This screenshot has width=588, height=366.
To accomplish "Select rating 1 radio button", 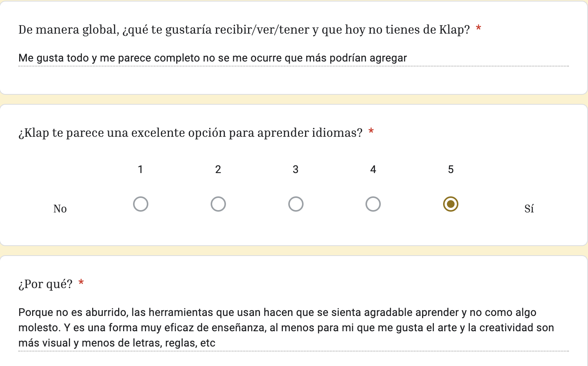I will point(141,204).
